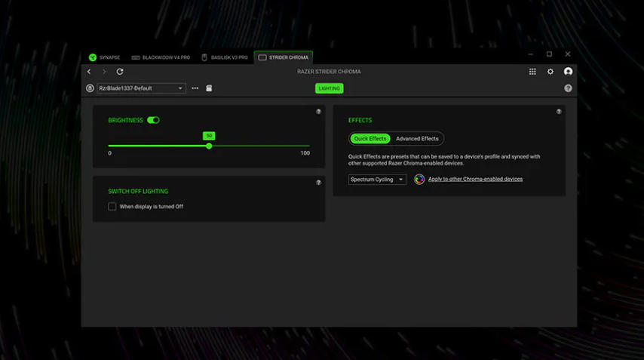Open the RzrBlade1337-Default profile dropdown
The width and height of the screenshot is (644, 360).
(x=141, y=88)
